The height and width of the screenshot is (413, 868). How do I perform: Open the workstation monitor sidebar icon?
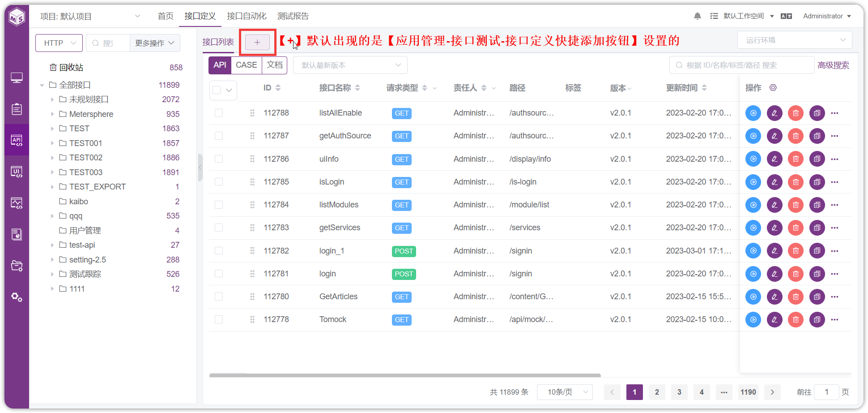pos(17,77)
